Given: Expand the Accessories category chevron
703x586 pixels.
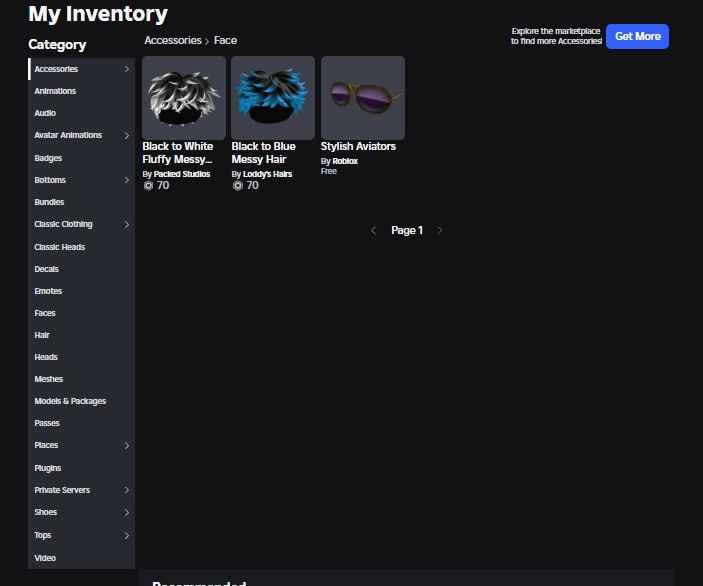Looking at the screenshot, I should point(127,69).
